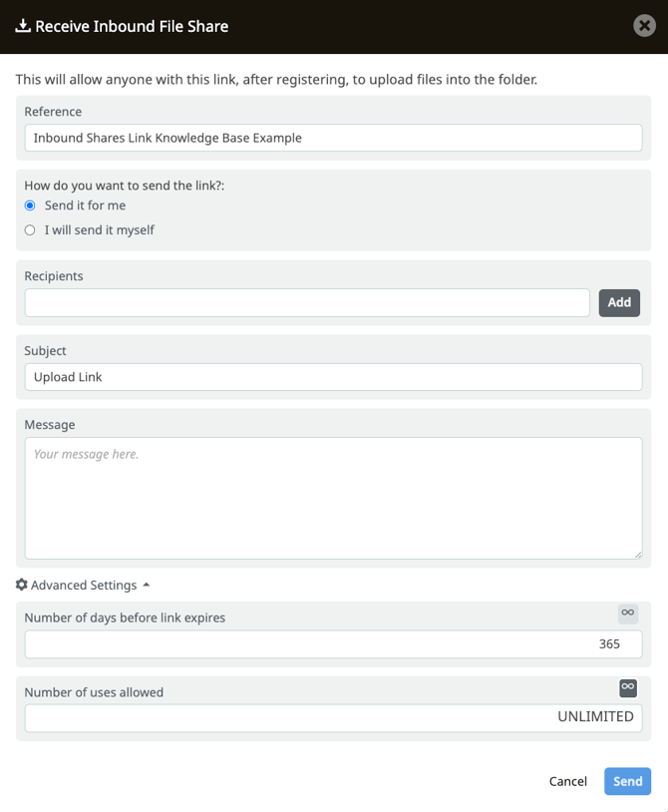Click the 'Advanced Settings' label text

coord(84,585)
